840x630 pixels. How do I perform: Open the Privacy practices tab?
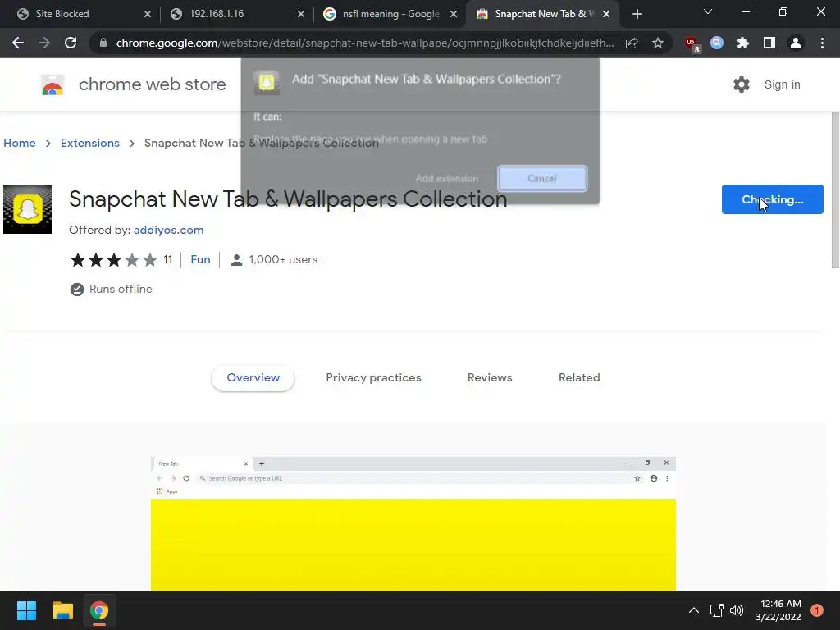[x=373, y=377]
